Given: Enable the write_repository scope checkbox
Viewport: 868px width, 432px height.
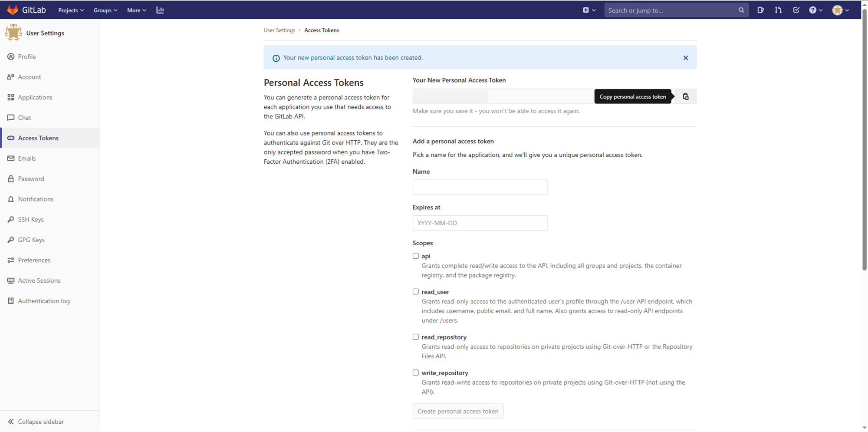Looking at the screenshot, I should [416, 373].
